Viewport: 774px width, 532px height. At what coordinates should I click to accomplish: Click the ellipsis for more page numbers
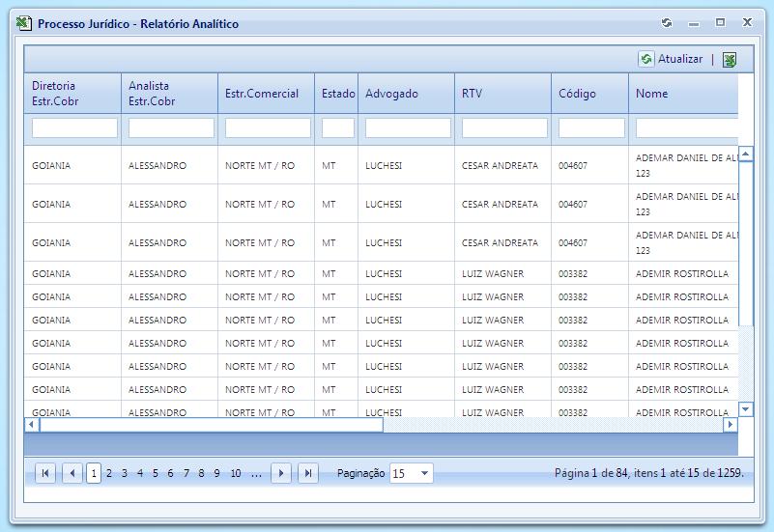coord(256,473)
